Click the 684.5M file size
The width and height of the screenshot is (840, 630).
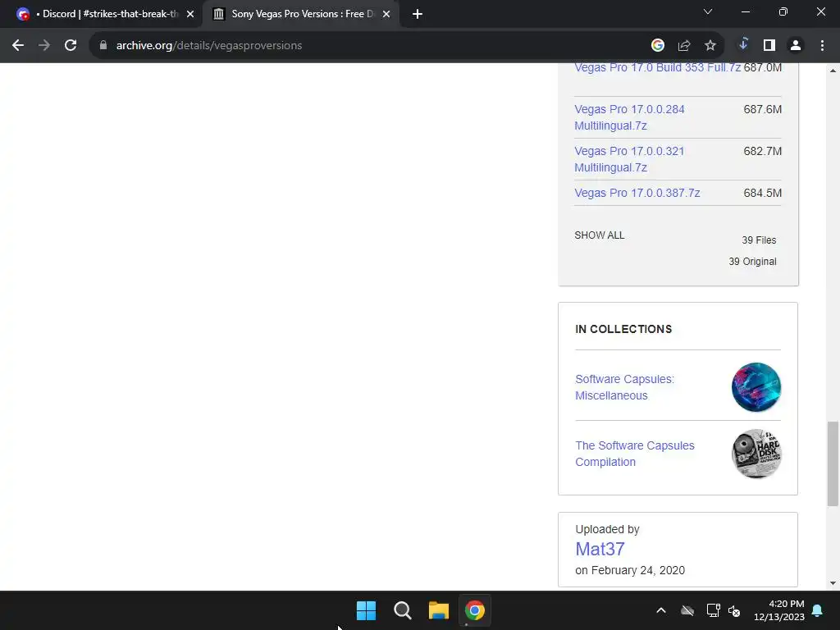762,193
